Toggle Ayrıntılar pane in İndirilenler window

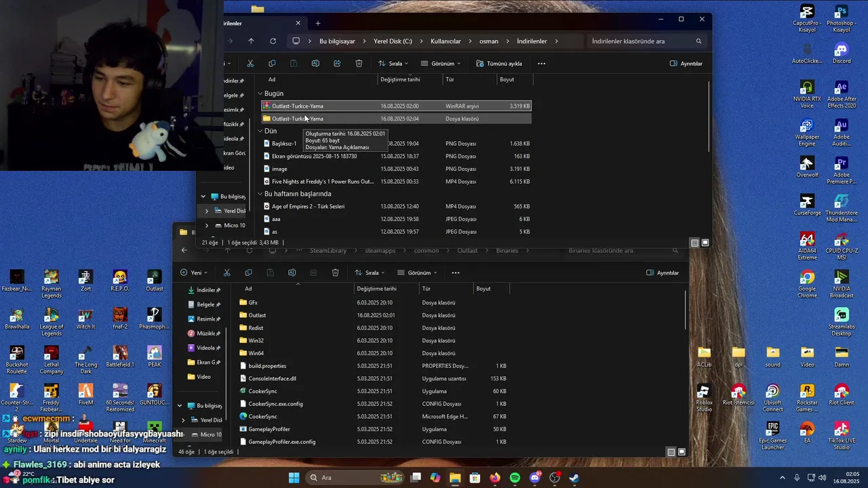point(686,64)
